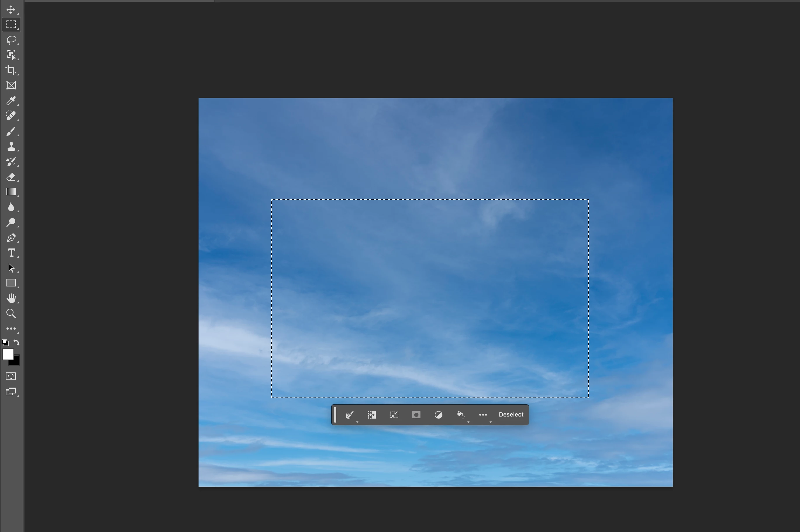Pick the Crop tool
The height and width of the screenshot is (532, 800).
[11, 70]
